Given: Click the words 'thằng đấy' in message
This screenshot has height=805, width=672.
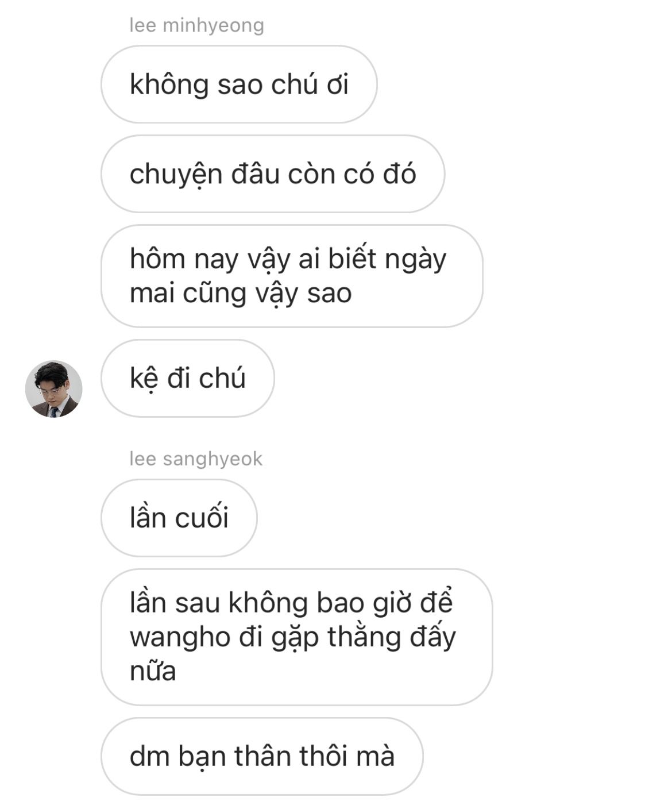Looking at the screenshot, I should point(392,637).
